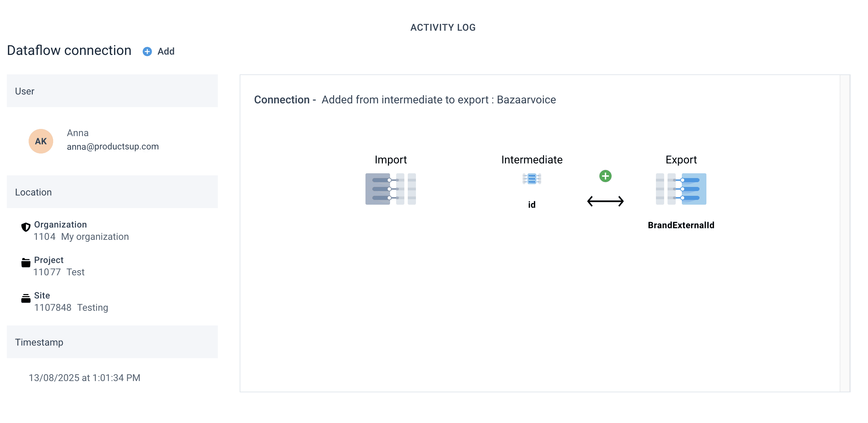Click the anna@productsup.com email address

click(113, 147)
